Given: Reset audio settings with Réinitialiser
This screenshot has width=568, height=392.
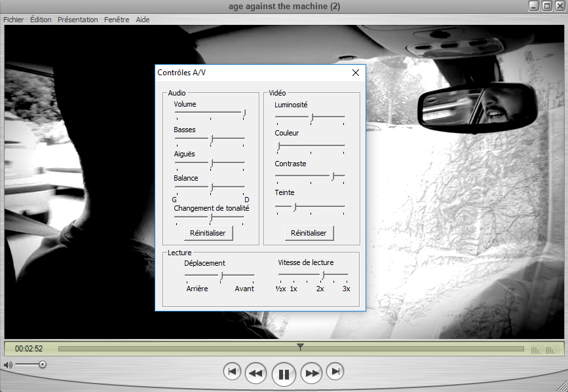Looking at the screenshot, I should tap(208, 233).
